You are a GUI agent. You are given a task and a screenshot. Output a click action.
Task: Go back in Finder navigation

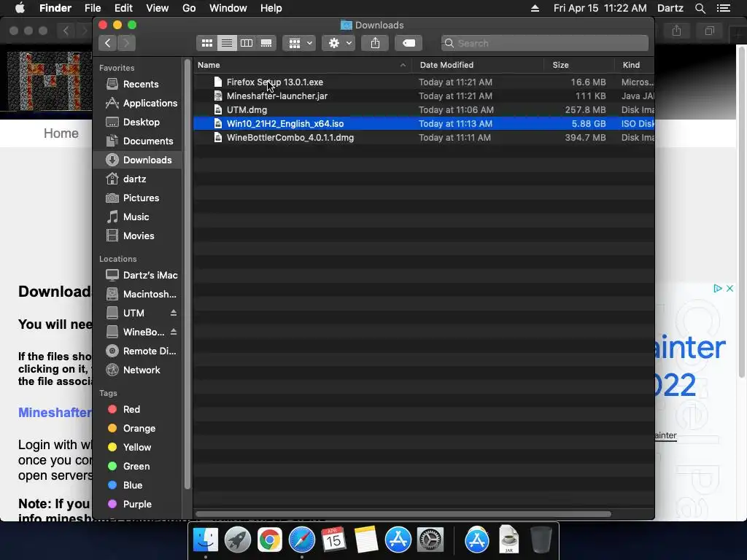coord(108,43)
